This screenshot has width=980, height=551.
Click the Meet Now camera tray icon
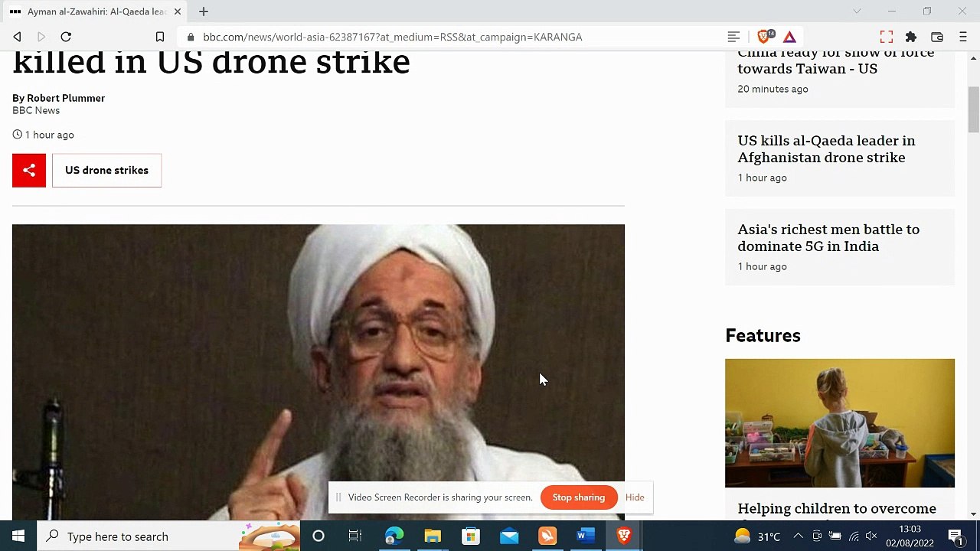[817, 536]
